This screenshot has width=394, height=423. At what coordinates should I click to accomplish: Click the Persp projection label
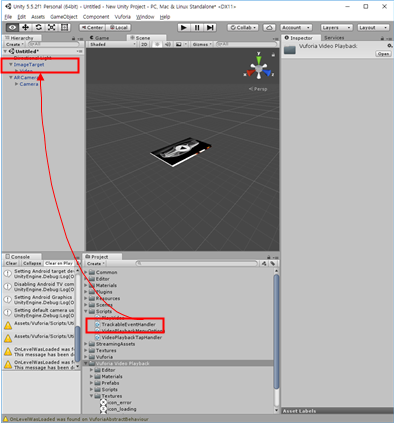pyautogui.click(x=258, y=89)
